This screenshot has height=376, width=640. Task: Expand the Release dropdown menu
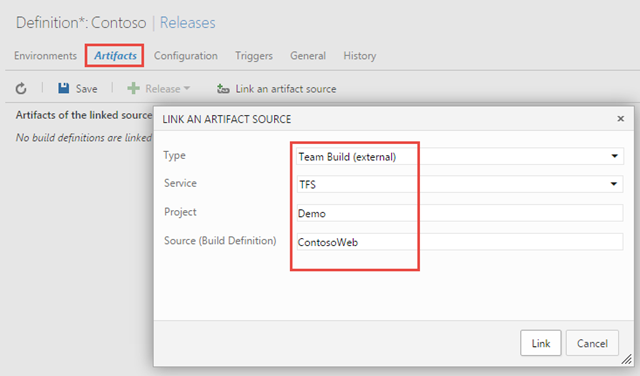pos(187,88)
